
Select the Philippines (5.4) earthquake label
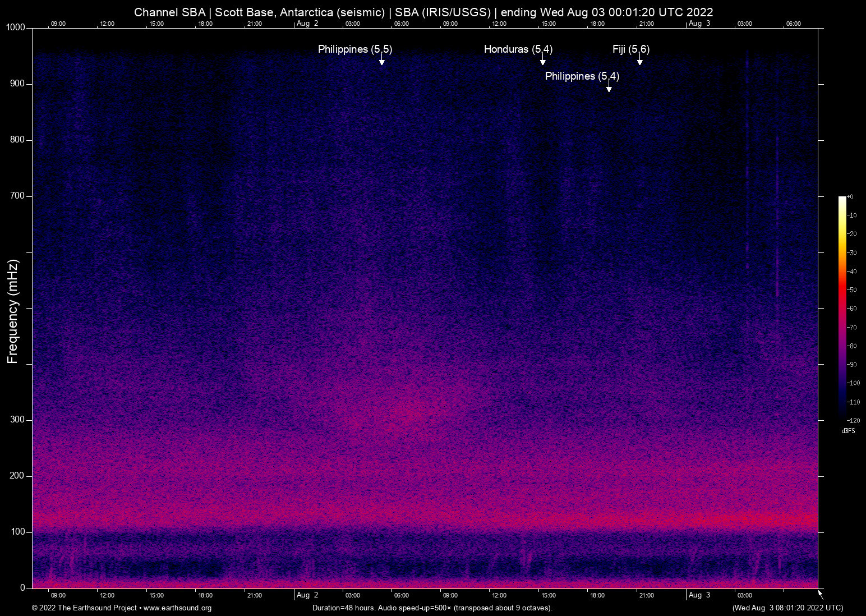[582, 76]
